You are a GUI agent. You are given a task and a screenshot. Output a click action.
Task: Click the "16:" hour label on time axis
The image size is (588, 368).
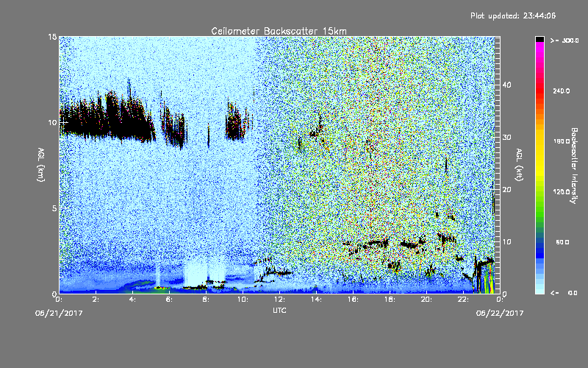354,300
